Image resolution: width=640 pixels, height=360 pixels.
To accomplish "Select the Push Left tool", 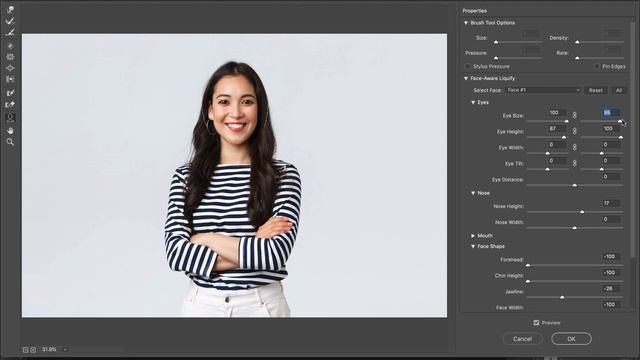I will coord(10,79).
